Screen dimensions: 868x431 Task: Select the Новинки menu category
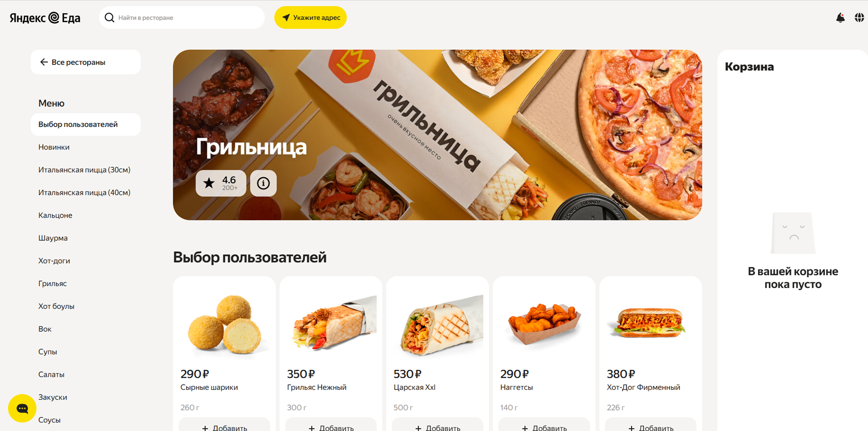(x=54, y=147)
